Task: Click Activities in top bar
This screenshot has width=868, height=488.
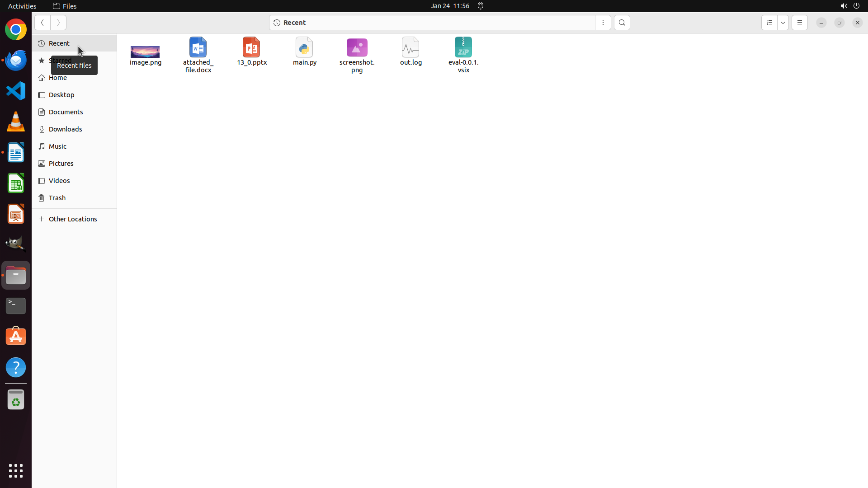Action: coord(22,6)
